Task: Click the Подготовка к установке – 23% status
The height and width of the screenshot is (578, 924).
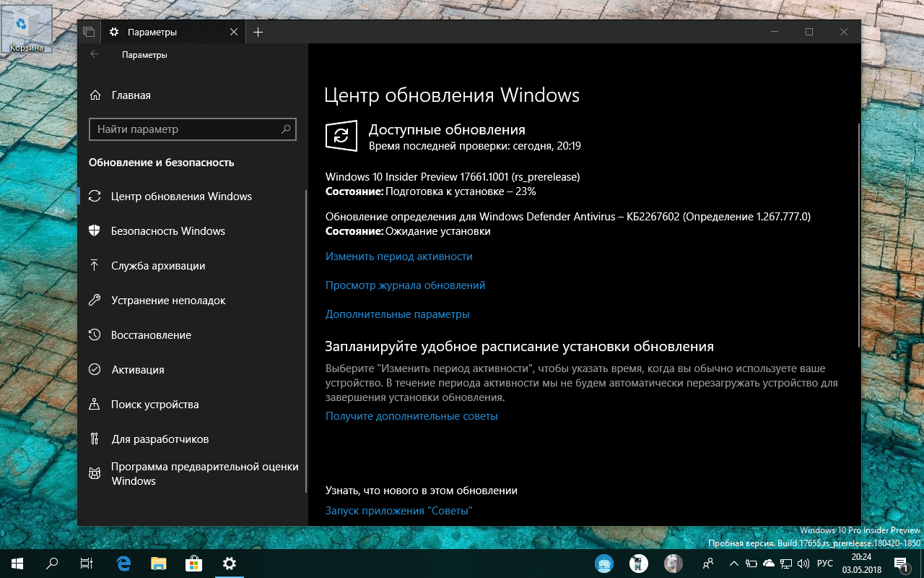Action: 461,191
